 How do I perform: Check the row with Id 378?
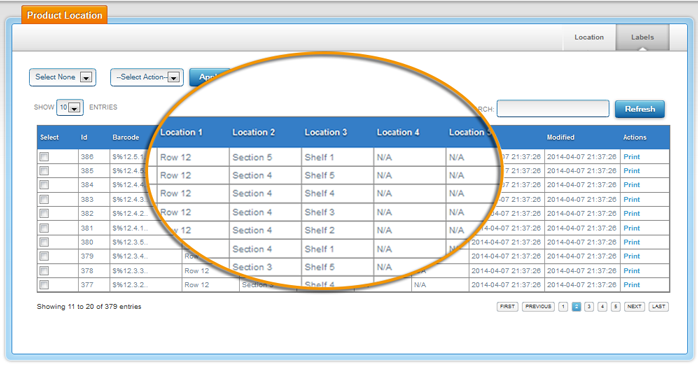pos(44,271)
